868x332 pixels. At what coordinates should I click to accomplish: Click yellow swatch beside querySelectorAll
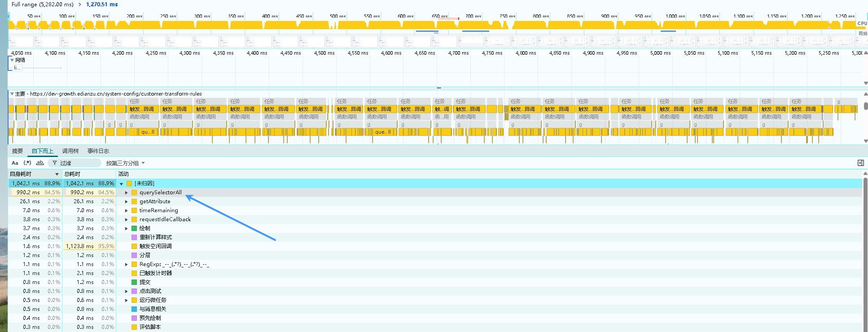click(x=134, y=192)
